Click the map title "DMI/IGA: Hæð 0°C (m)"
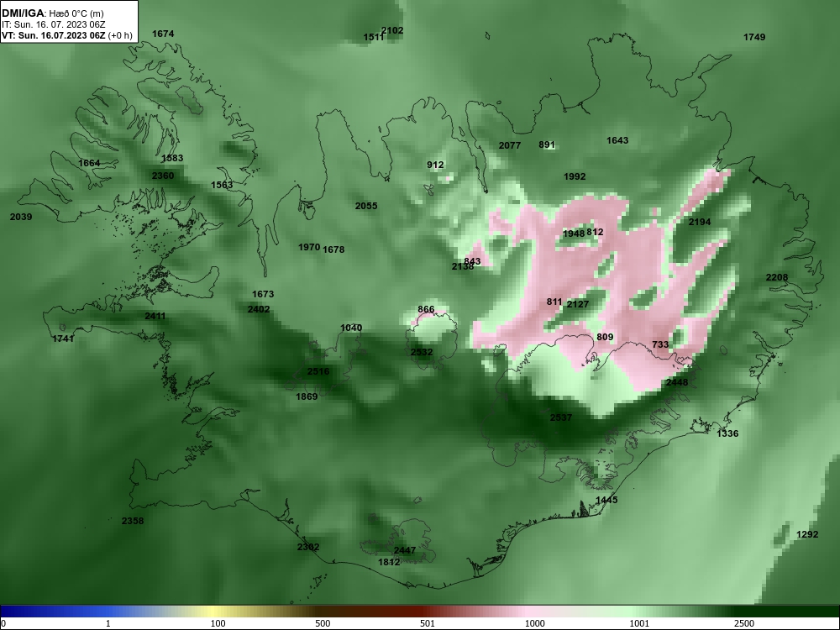 [x=52, y=13]
